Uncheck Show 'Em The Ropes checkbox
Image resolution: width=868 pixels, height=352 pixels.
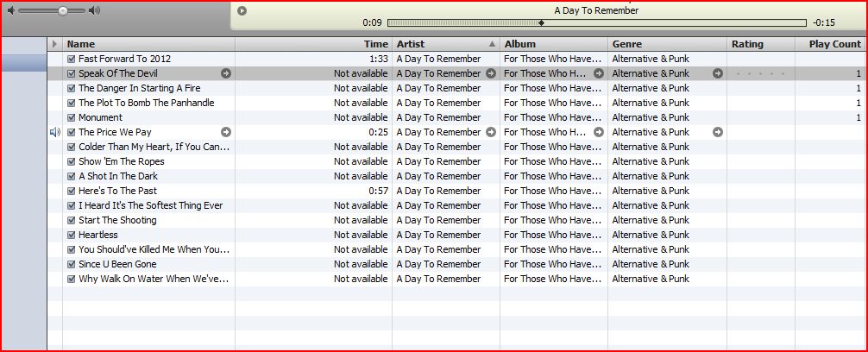tap(71, 161)
